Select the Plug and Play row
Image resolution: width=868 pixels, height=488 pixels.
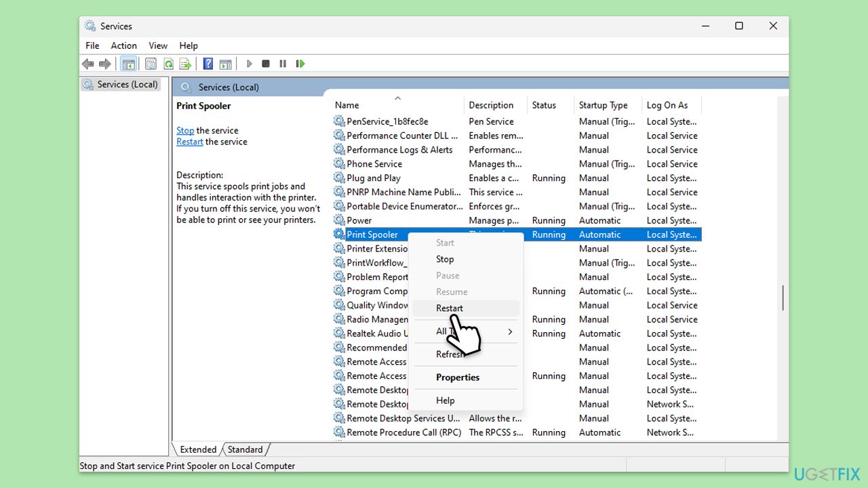tap(517, 178)
